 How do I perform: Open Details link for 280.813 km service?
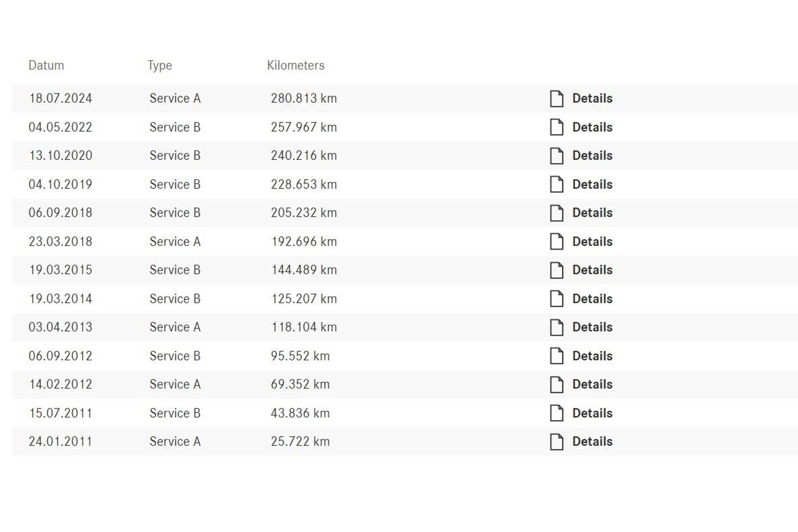point(592,99)
